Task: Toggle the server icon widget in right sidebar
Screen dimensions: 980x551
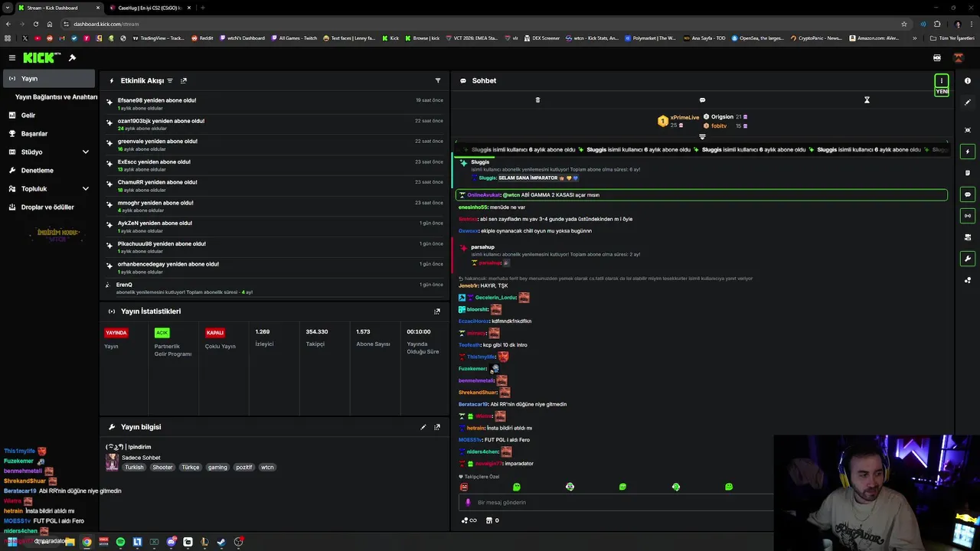Action: [x=968, y=237]
